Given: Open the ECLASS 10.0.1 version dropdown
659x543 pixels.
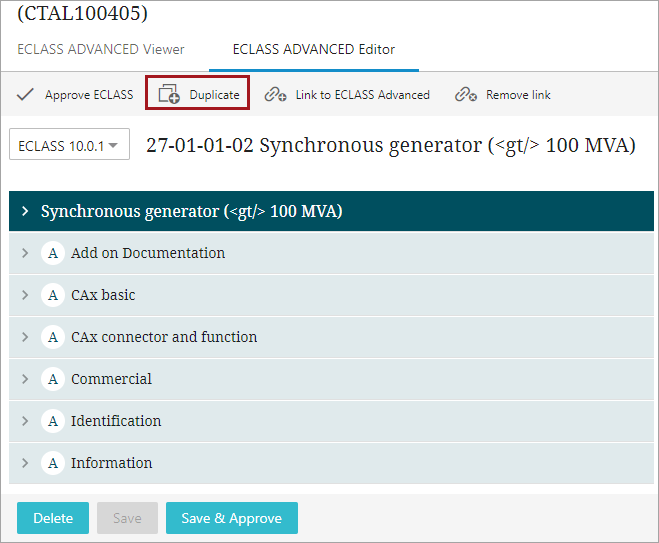Looking at the screenshot, I should tap(69, 144).
